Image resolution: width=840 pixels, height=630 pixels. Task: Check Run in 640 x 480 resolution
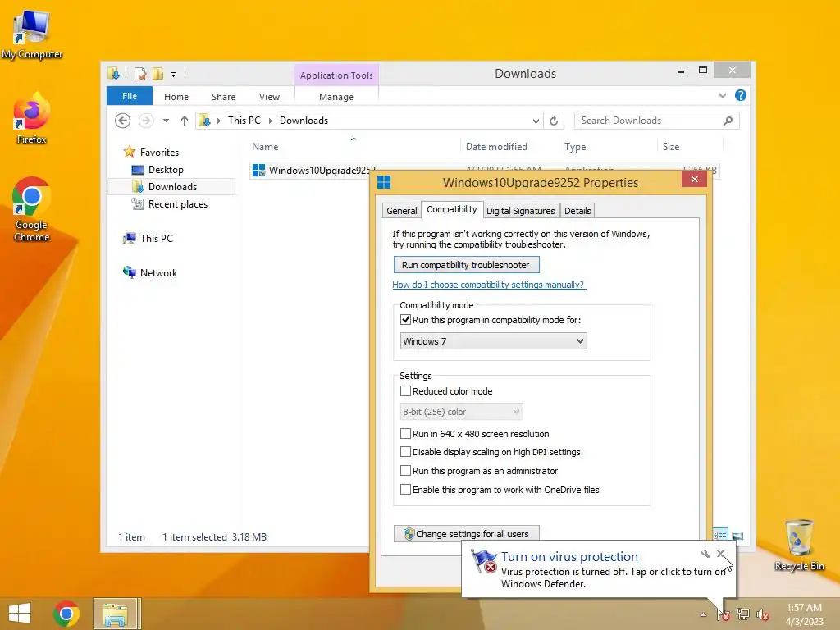click(405, 433)
